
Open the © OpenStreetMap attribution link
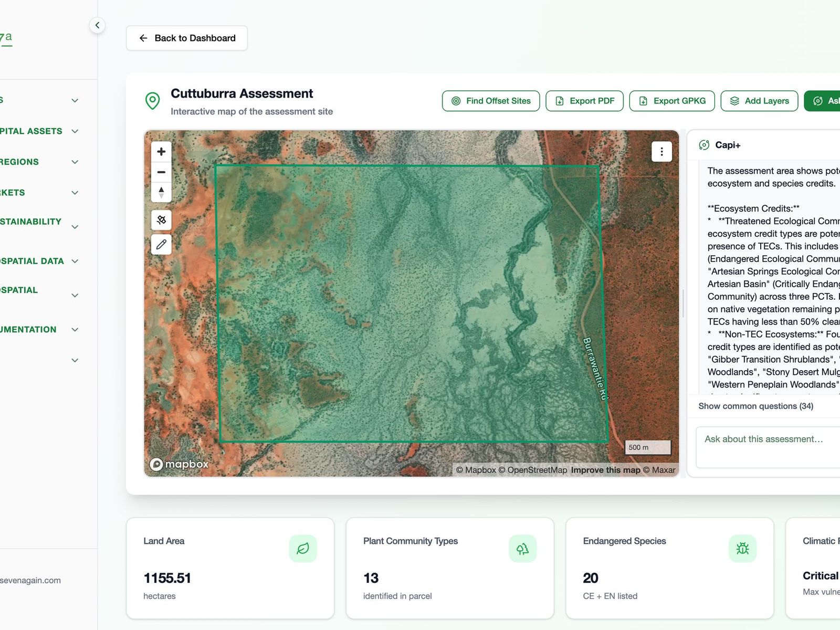tap(532, 470)
